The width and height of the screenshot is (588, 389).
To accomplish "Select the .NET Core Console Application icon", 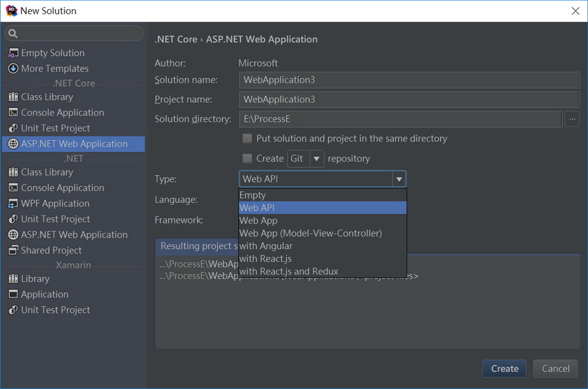I will (13, 113).
